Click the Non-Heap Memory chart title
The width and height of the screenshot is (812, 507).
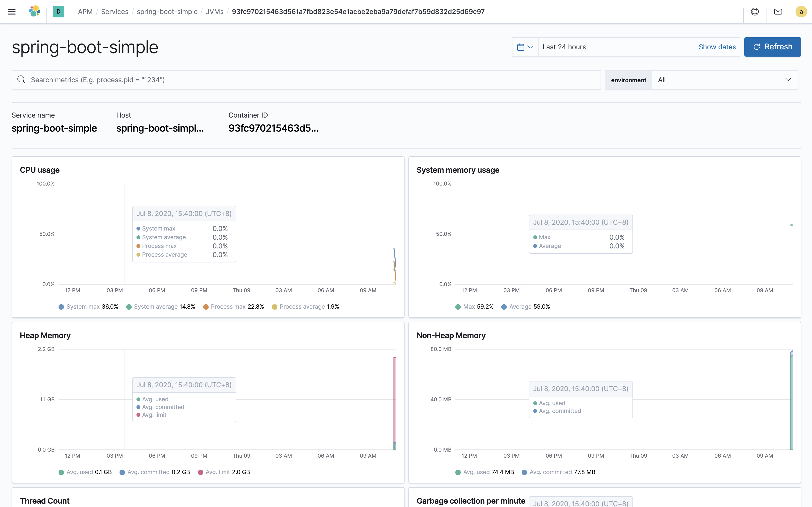tap(451, 335)
